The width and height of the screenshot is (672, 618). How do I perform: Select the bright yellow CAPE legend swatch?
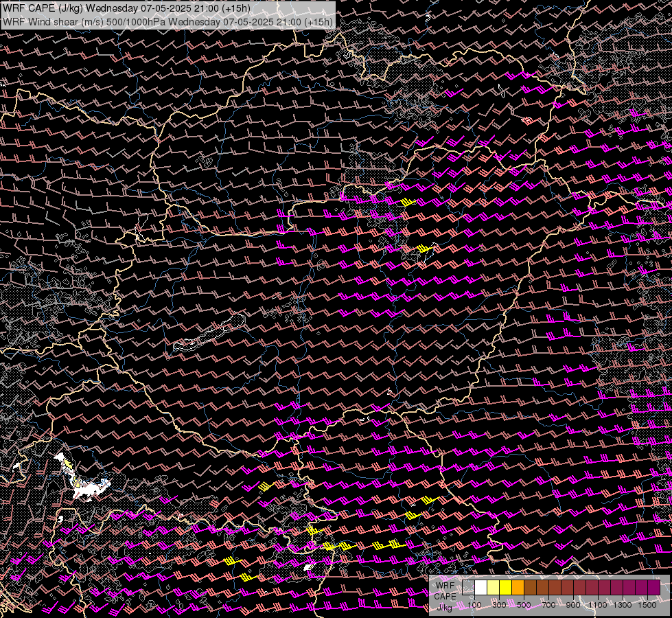click(505, 587)
